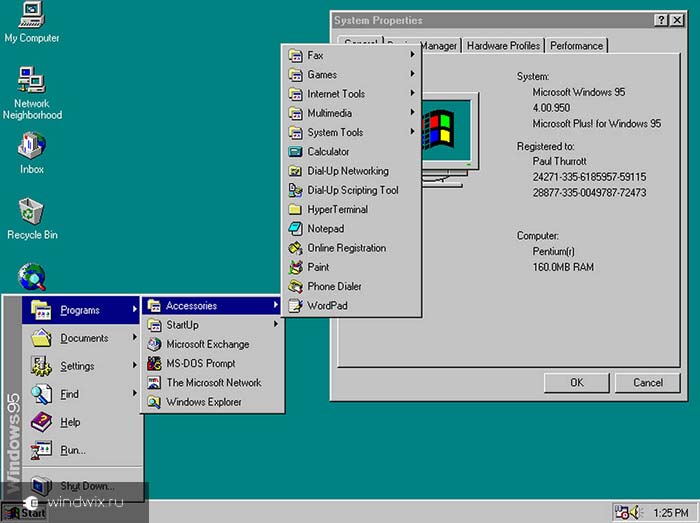Click the "4.00.950" version text

pyautogui.click(x=551, y=108)
